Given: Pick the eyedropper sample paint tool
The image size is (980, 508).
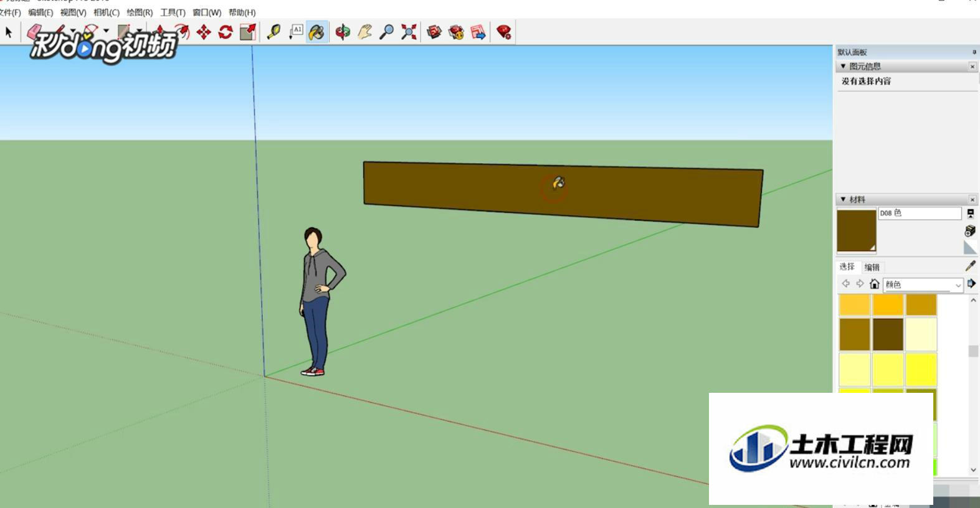Looking at the screenshot, I should click(x=970, y=266).
